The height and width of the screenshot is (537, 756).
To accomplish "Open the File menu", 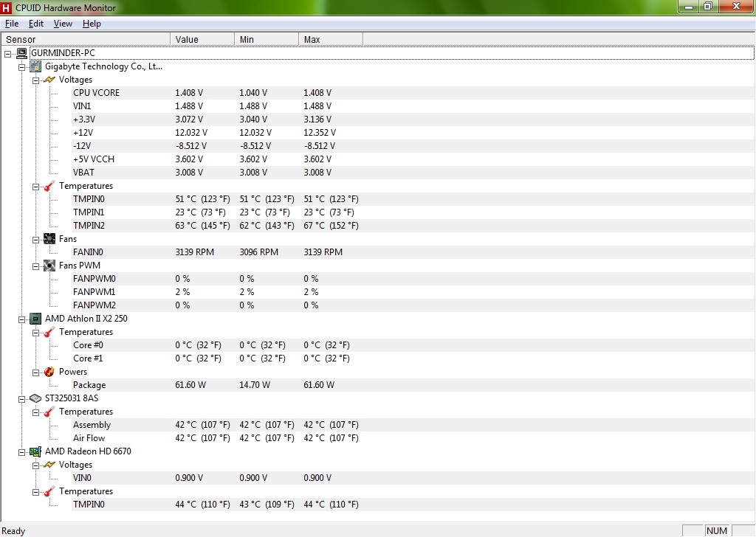I will click(12, 24).
